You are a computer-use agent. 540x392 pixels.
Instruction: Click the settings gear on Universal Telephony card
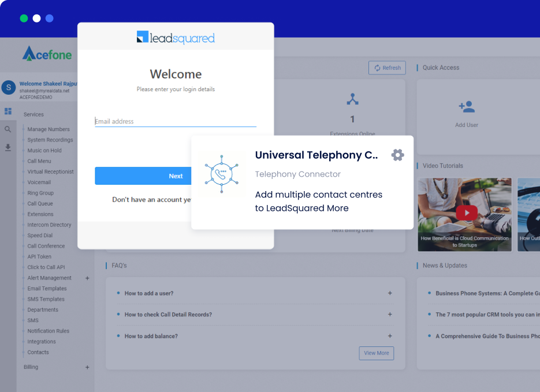point(397,155)
